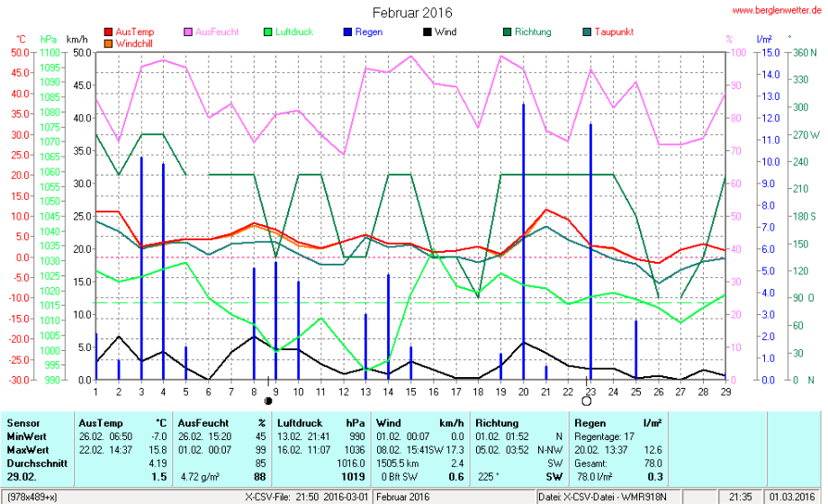Click the blue Regen legend swatch
The image size is (828, 504).
[346, 32]
